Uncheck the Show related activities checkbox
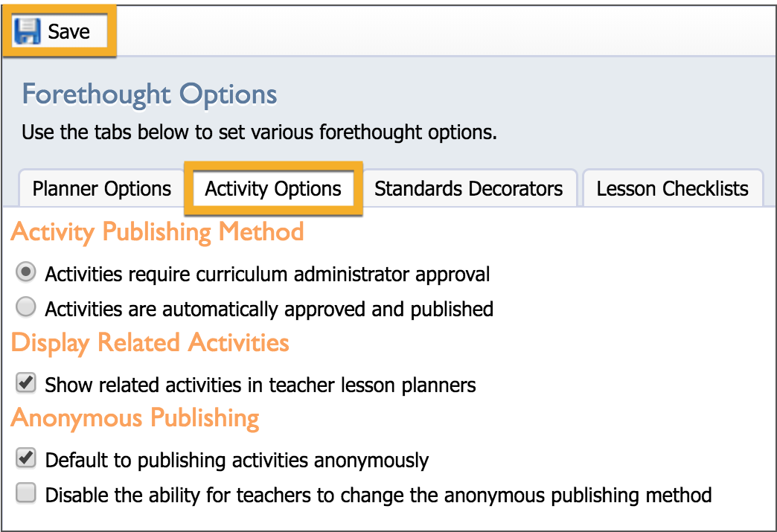This screenshot has width=777, height=532. click(x=26, y=383)
